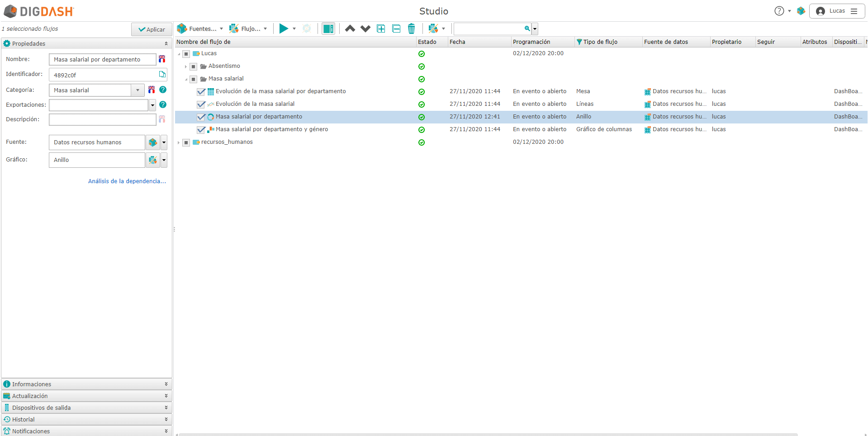Screen dimensions: 868x436
Task: Click the data source cube icon next to Fuente
Action: coord(153,142)
